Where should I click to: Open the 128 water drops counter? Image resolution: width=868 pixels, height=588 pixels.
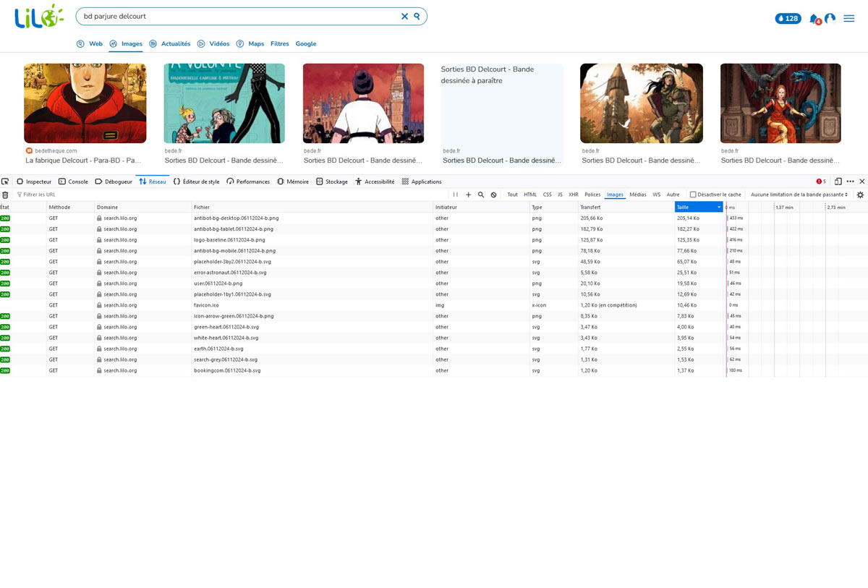(x=788, y=18)
